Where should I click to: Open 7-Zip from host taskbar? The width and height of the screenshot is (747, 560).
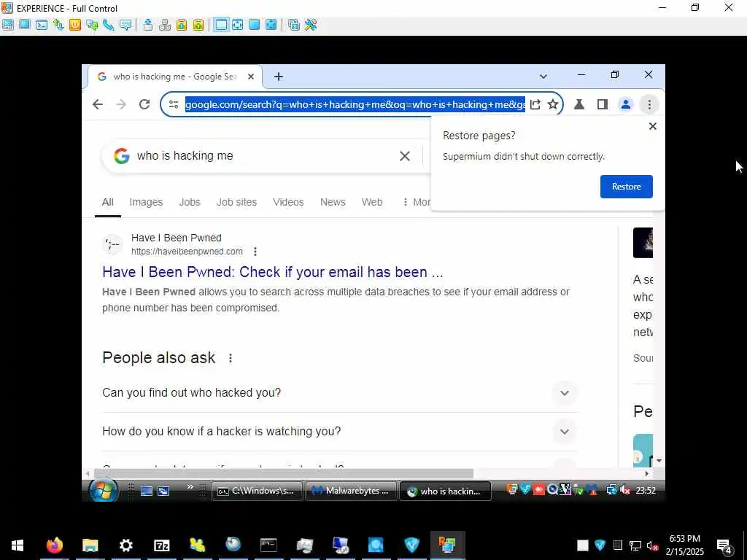coord(161,545)
